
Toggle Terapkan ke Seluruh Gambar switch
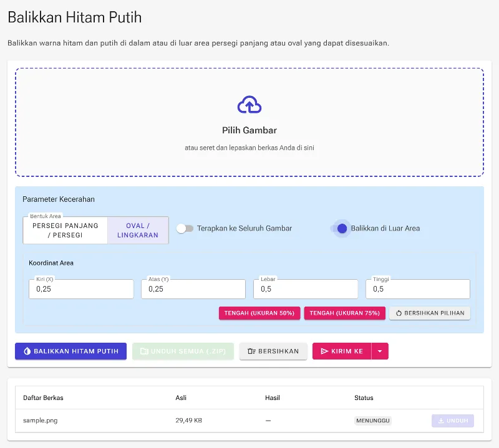[x=185, y=228]
